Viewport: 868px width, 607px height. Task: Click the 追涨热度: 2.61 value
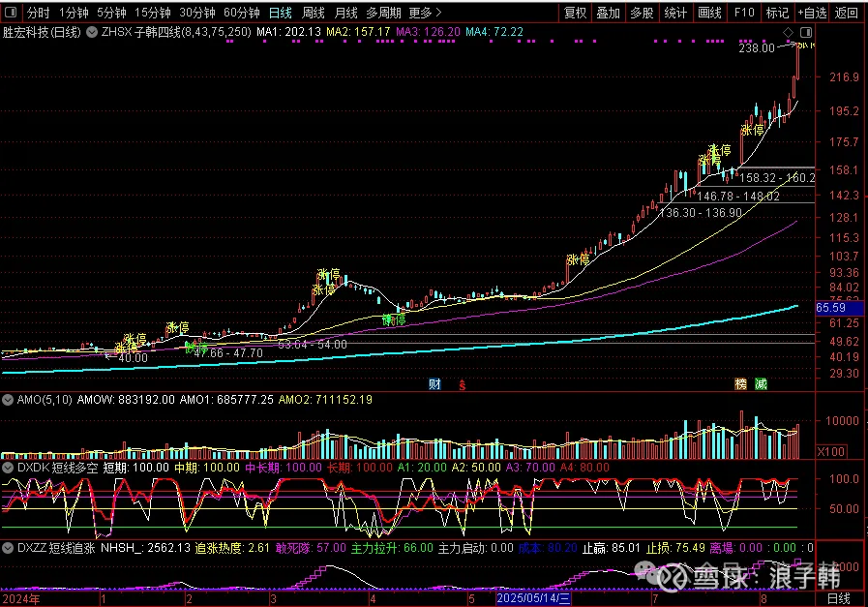point(232,548)
